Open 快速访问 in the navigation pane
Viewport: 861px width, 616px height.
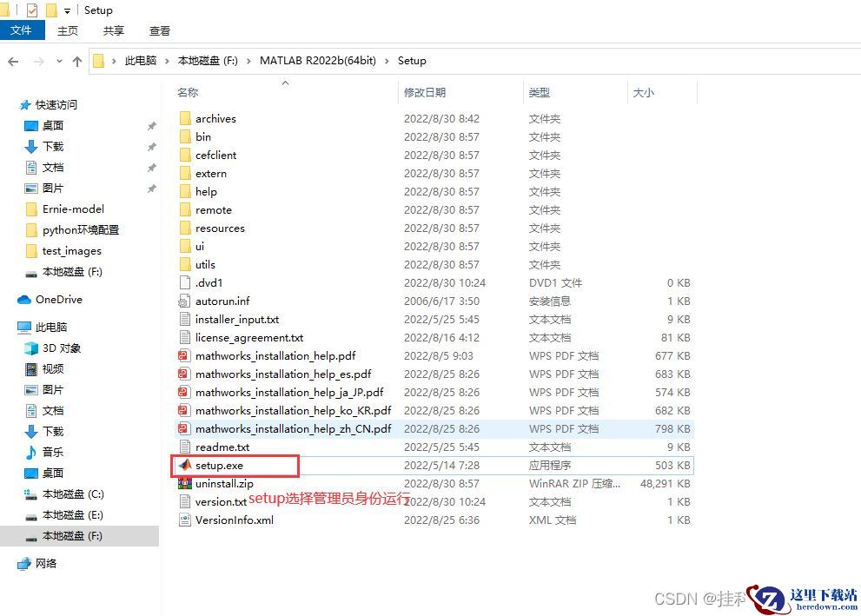point(56,105)
